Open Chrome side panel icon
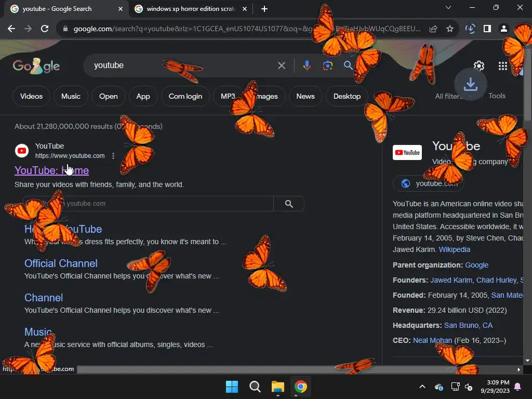The height and width of the screenshot is (399, 532). tap(487, 29)
